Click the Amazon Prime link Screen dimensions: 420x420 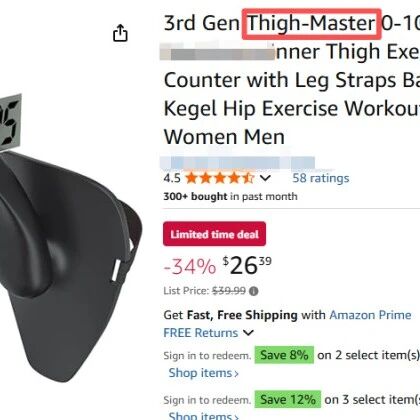(x=370, y=315)
